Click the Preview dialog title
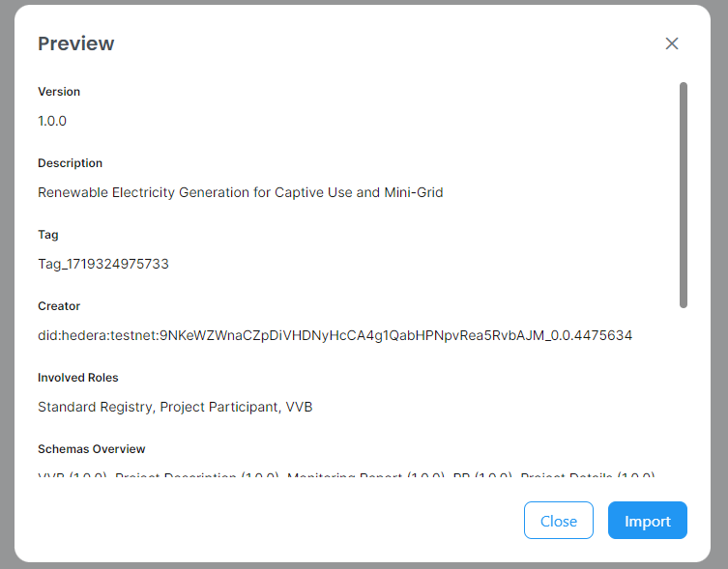Viewport: 728px width, 569px height. coord(75,43)
